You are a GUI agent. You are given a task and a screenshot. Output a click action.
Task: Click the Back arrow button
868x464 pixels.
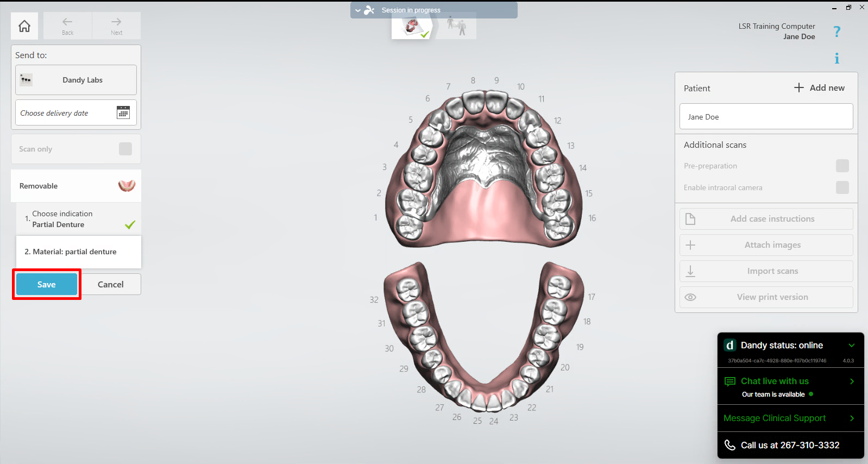pos(67,26)
